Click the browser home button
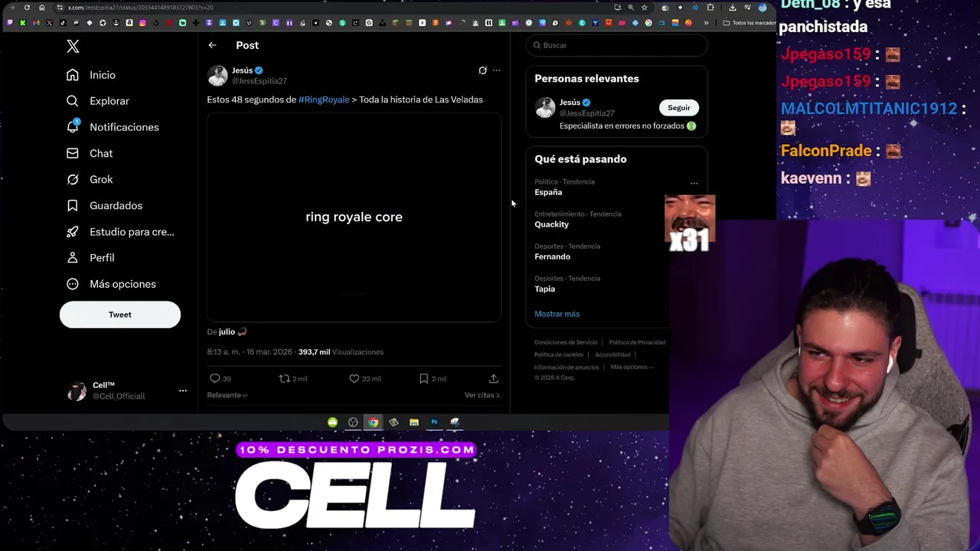 [41, 8]
